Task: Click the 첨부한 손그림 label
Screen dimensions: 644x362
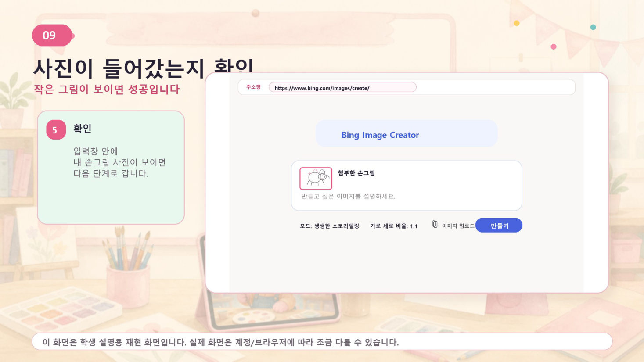Action: pos(356,173)
